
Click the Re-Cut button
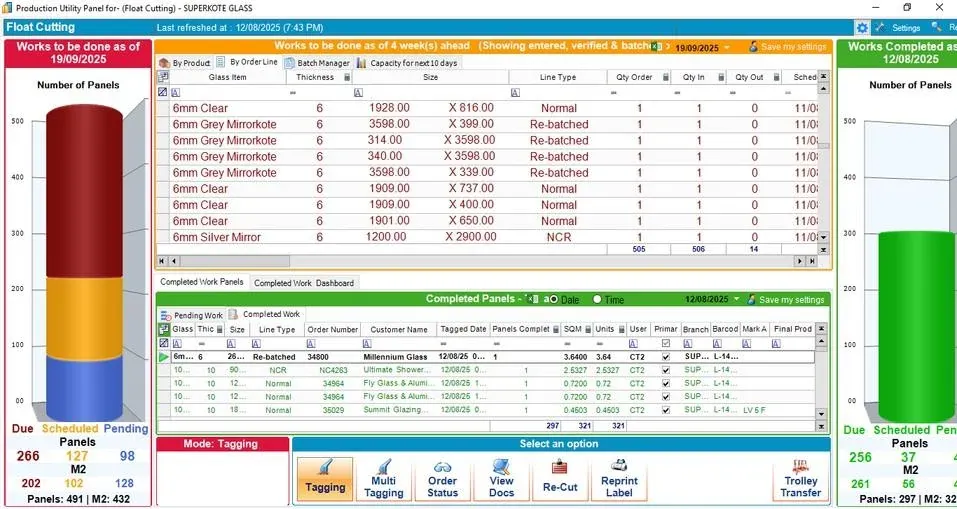click(560, 479)
